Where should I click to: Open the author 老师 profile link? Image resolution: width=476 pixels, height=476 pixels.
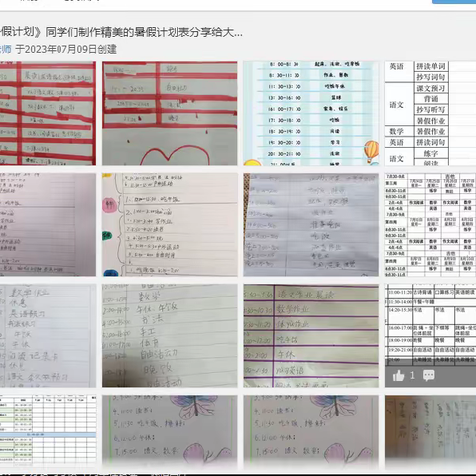coord(6,49)
